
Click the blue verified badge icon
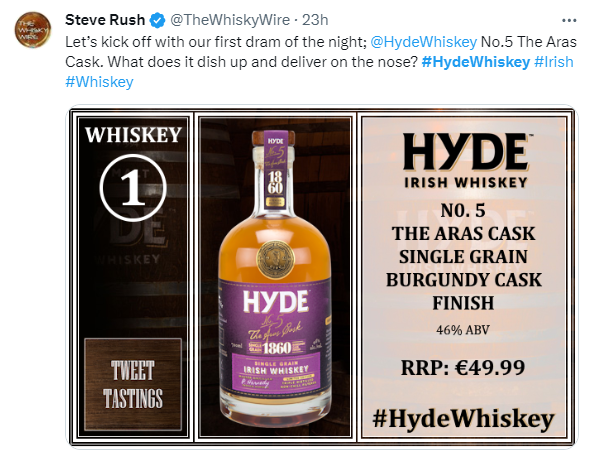(158, 20)
